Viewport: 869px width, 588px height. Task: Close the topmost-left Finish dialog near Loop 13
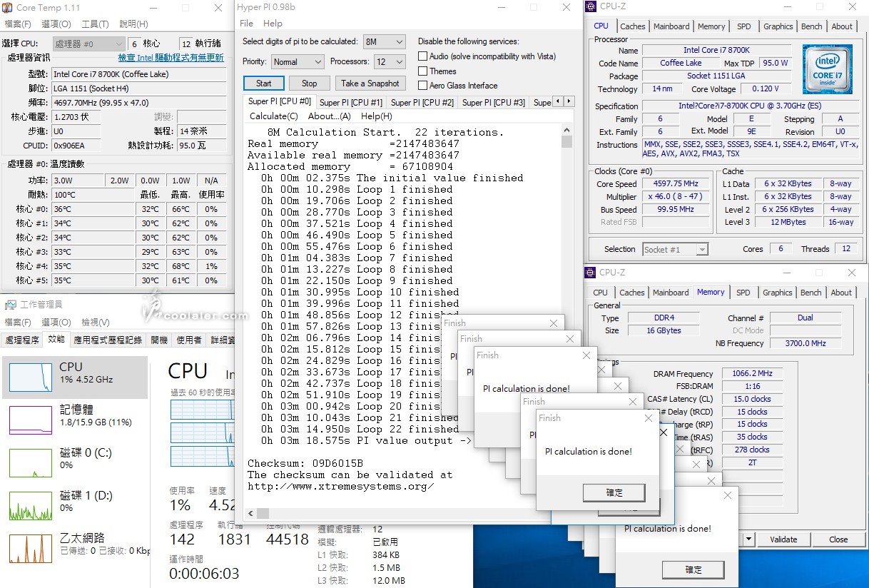pos(553,323)
